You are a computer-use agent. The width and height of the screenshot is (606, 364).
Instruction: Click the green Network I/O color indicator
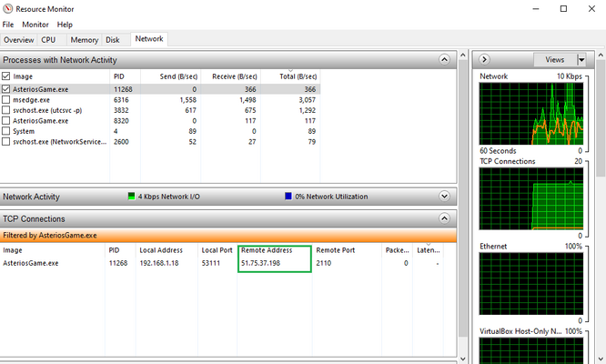click(131, 196)
